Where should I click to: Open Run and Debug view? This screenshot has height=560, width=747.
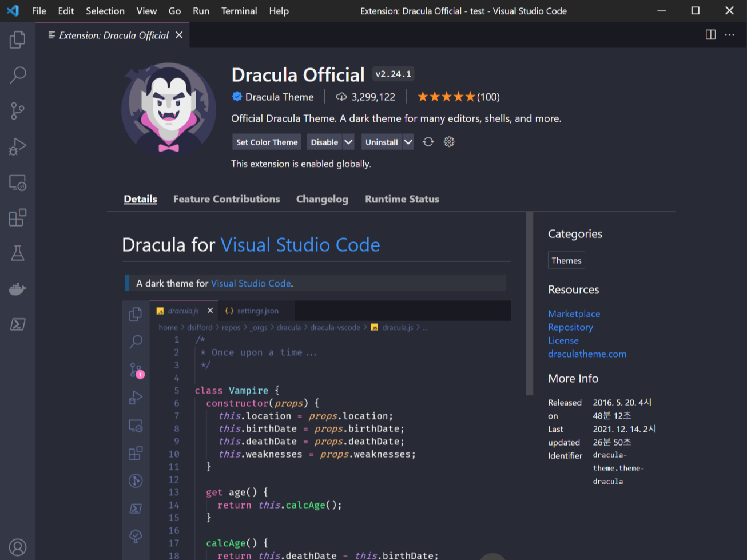click(x=18, y=146)
